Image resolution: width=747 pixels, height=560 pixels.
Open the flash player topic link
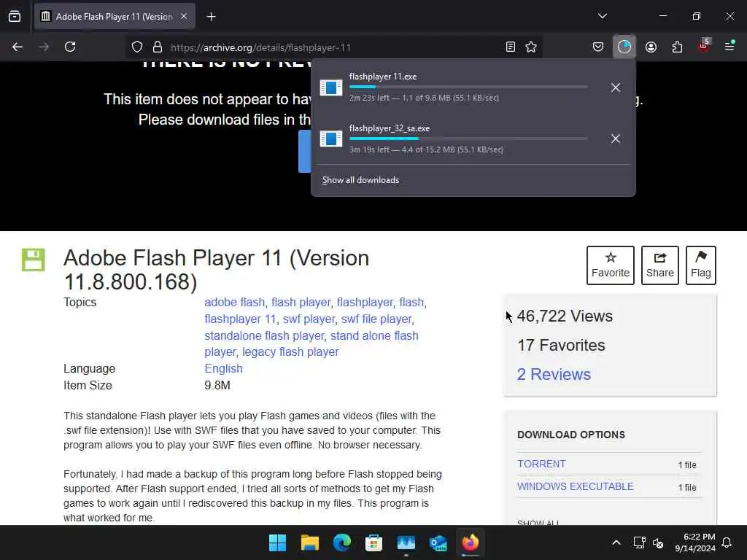coord(301,303)
